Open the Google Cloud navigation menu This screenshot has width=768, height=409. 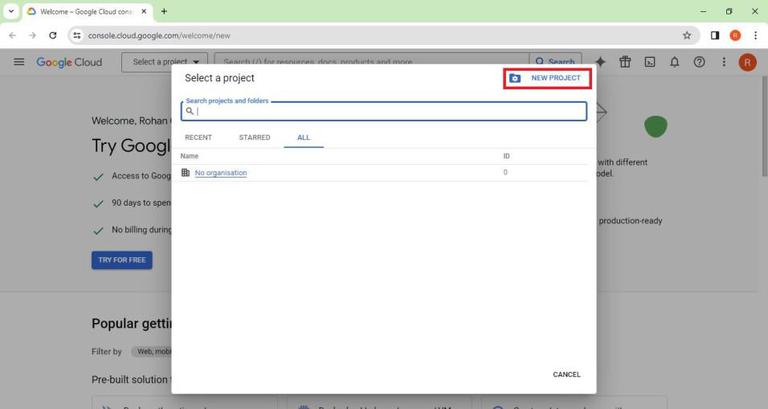[x=19, y=62]
